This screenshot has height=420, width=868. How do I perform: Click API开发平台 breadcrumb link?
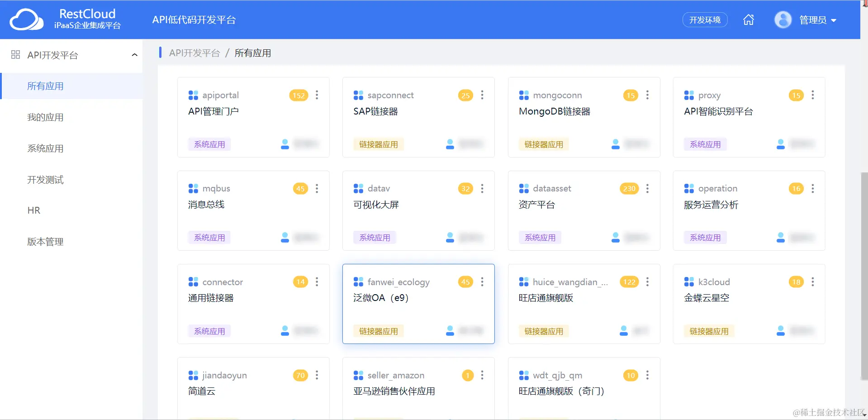(194, 53)
